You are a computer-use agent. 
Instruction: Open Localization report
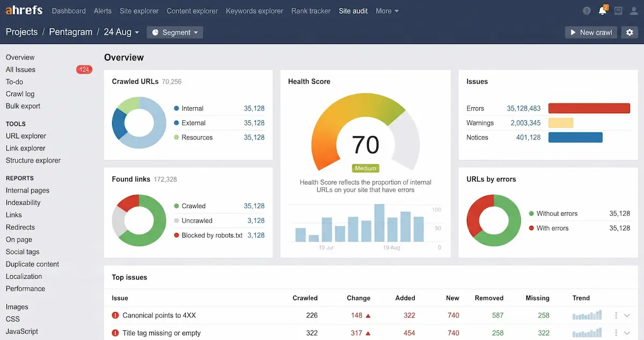24,277
